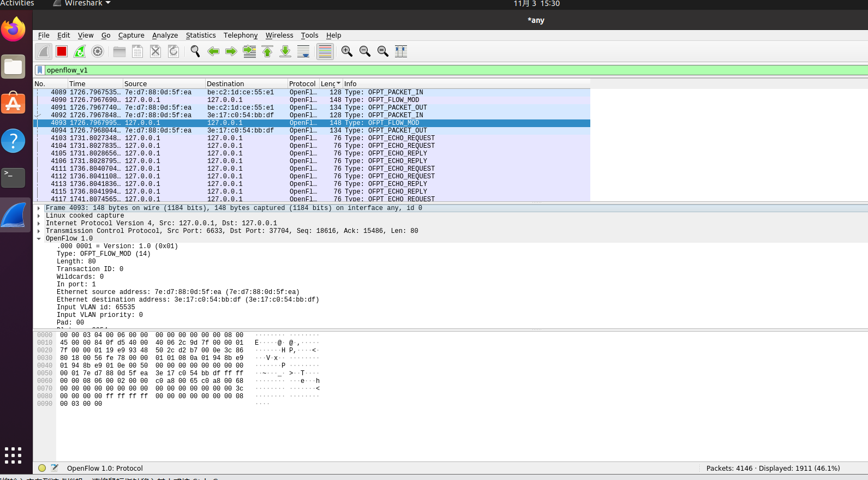
Task: Open the Help menu
Action: tap(334, 35)
